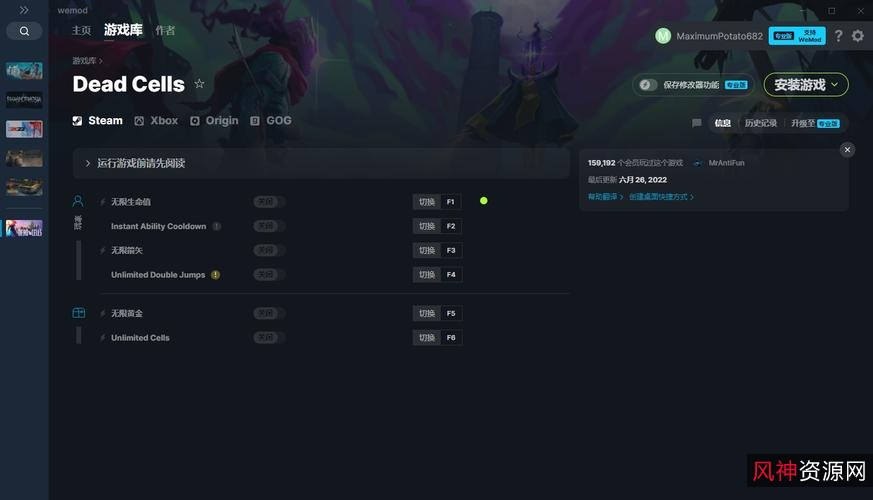873x500 pixels.
Task: Enable the 保存修改器功能 toggle
Action: [647, 85]
